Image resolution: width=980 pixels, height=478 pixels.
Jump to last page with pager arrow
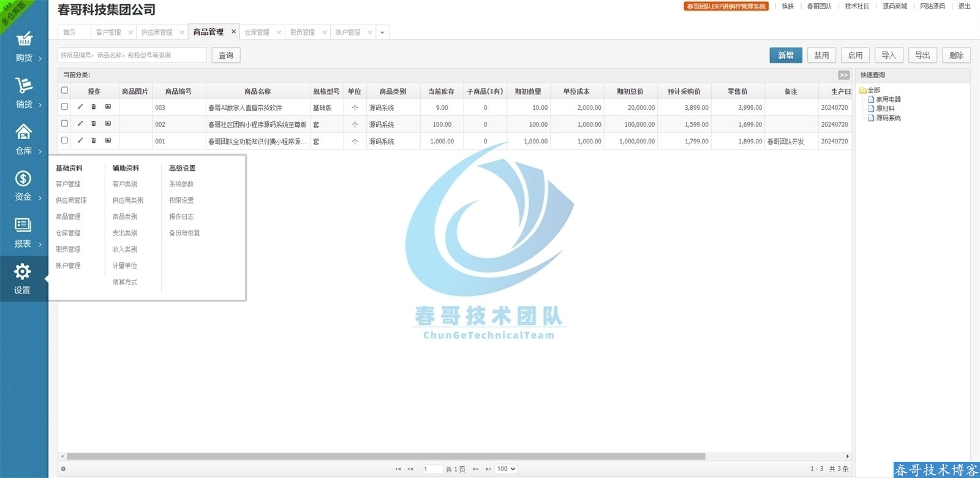pos(488,469)
